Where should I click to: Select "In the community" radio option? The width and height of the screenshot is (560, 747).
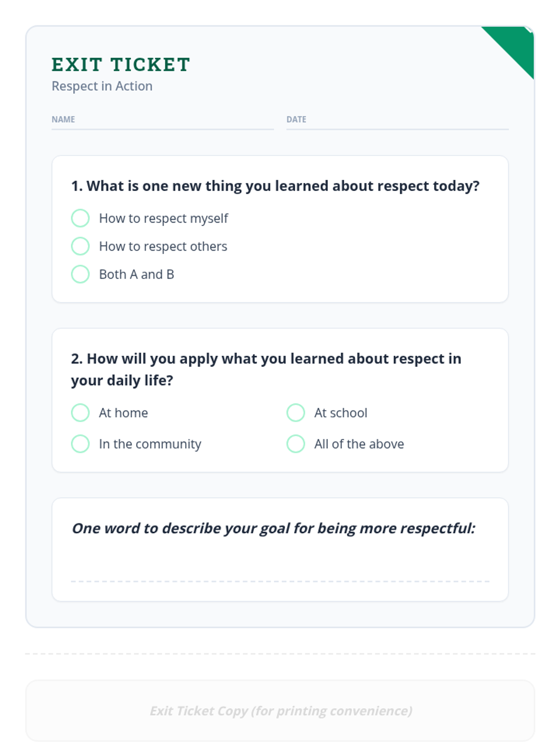click(80, 444)
